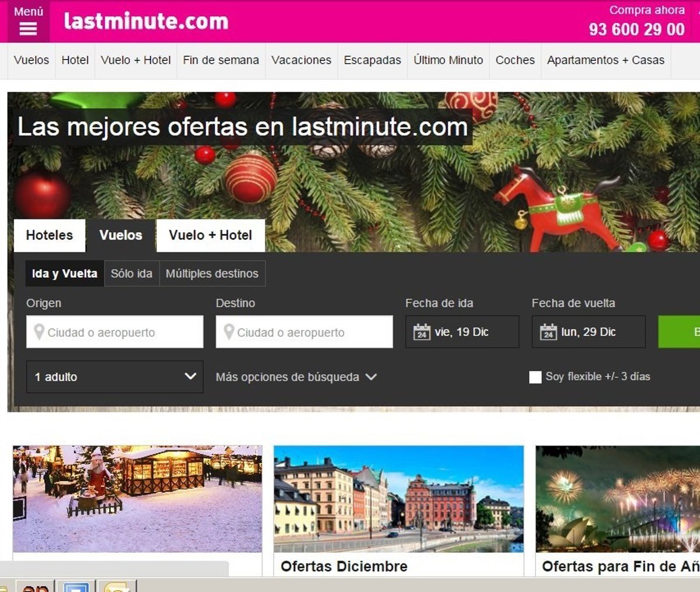Click the location pin in Destino field

click(x=229, y=332)
